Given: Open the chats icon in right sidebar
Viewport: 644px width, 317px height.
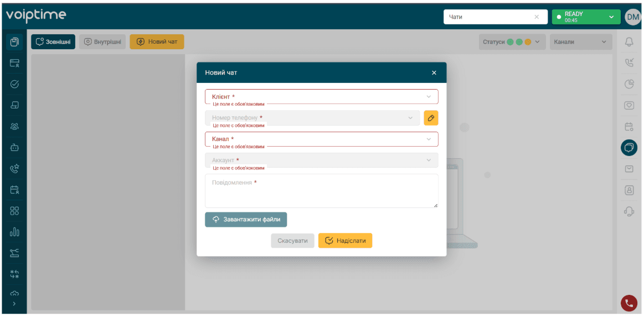Looking at the screenshot, I should 629,148.
